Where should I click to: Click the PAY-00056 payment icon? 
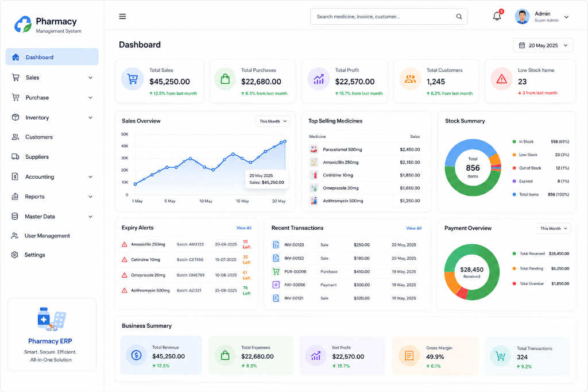point(276,285)
